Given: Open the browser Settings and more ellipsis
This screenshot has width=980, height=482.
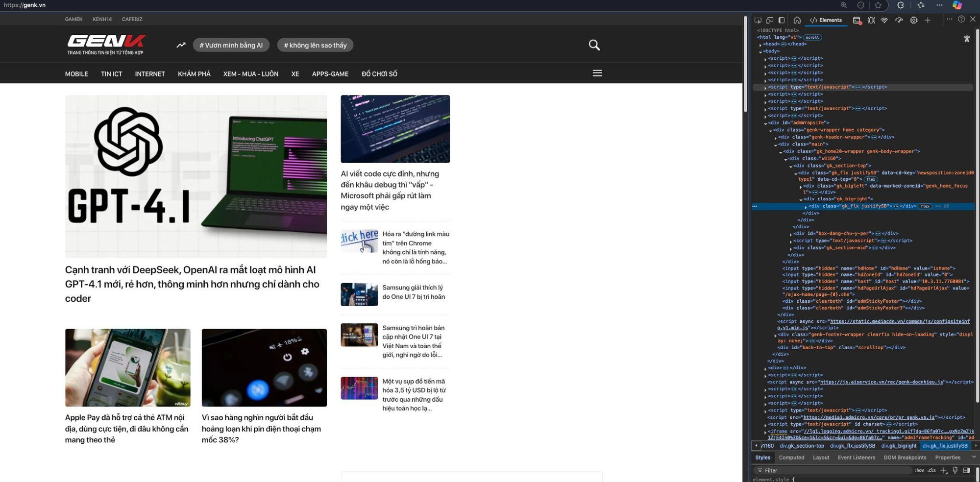Looking at the screenshot, I should click(939, 5).
